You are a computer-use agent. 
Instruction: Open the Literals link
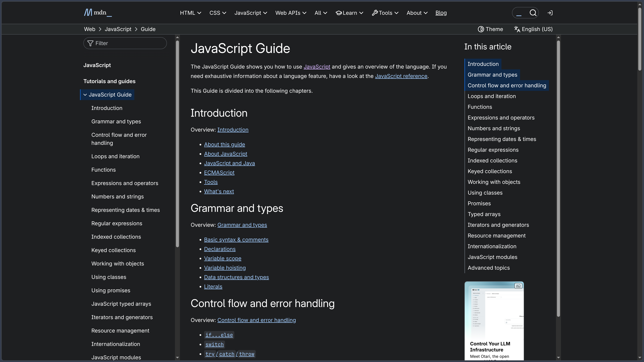tap(213, 287)
